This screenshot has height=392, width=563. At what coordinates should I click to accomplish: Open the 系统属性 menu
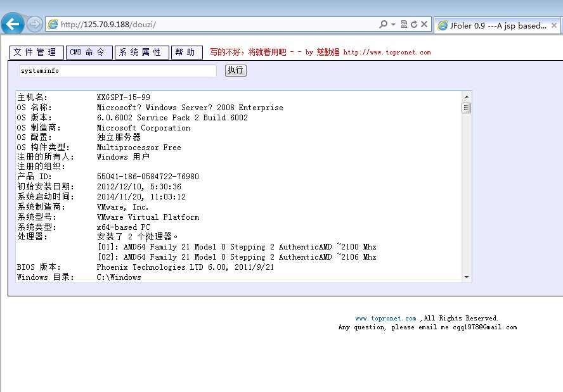[142, 53]
